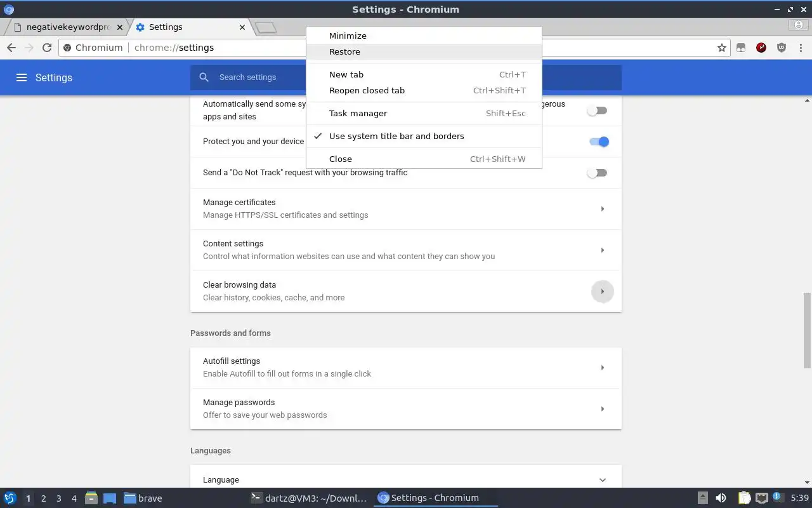The width and height of the screenshot is (812, 508).
Task: Click the Passwords and forms heading
Action: click(230, 333)
